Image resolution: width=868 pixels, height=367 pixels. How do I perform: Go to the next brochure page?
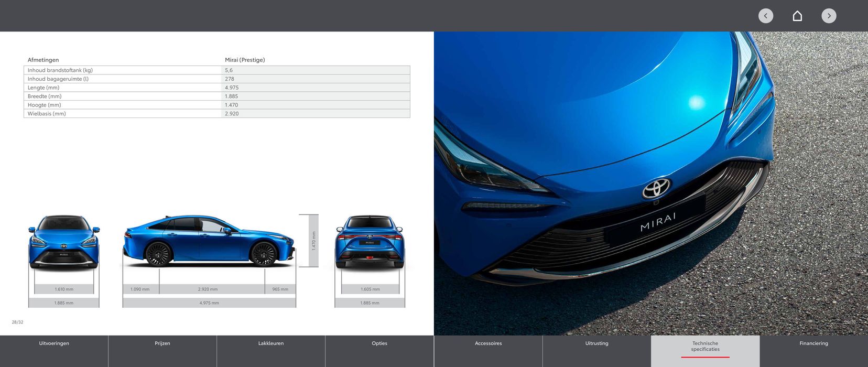click(x=829, y=16)
